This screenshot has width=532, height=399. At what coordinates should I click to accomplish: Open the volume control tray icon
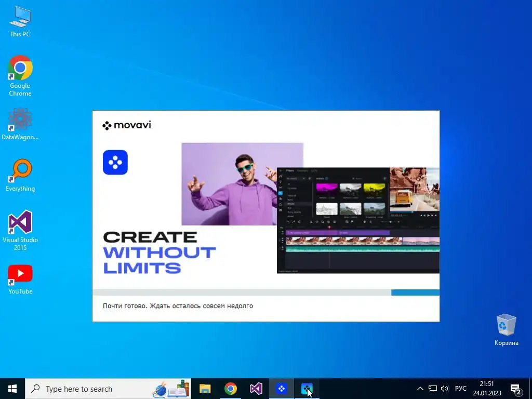(x=445, y=389)
